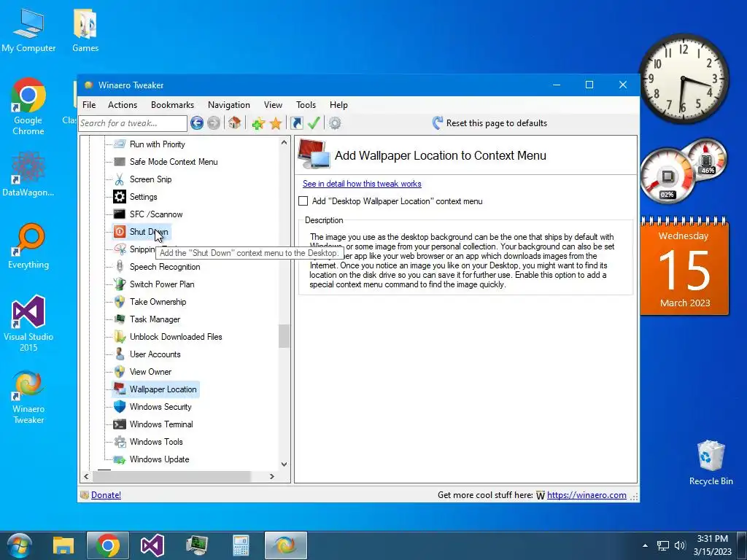This screenshot has height=560, width=747.
Task: Click the Windows Update icon in tree
Action: click(120, 459)
